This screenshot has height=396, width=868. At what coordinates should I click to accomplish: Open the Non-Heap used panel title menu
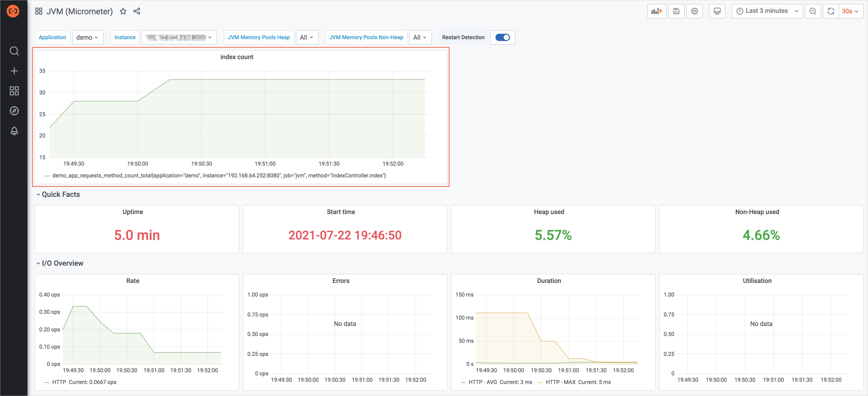tap(757, 212)
